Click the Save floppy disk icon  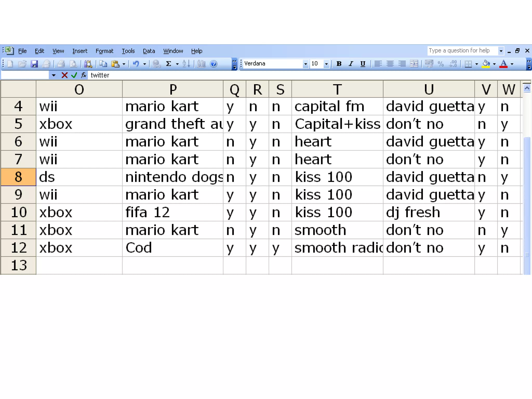(34, 64)
